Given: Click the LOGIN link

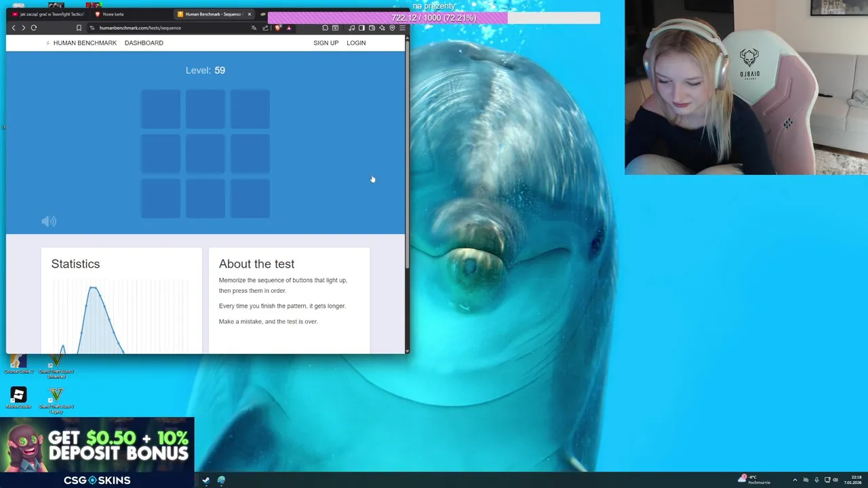Looking at the screenshot, I should (356, 43).
